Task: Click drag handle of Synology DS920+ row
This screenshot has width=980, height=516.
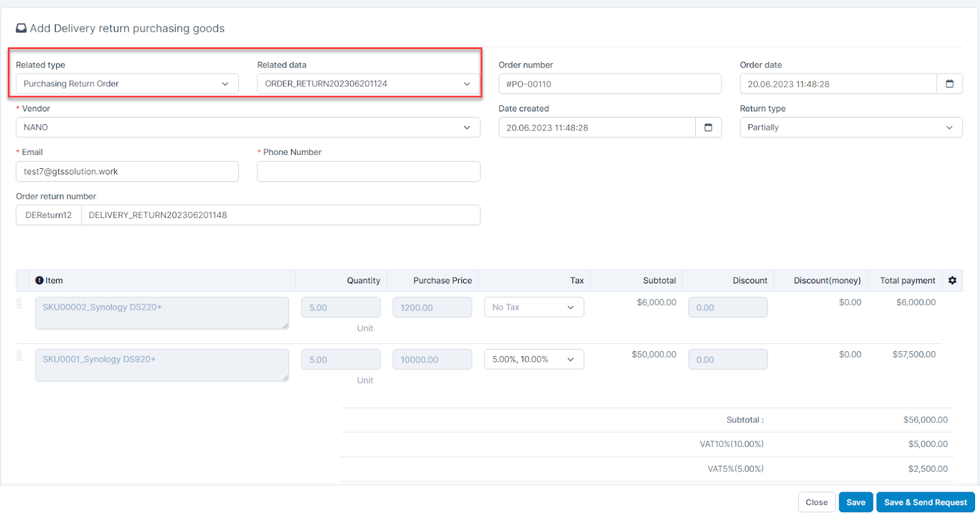Action: point(19,356)
